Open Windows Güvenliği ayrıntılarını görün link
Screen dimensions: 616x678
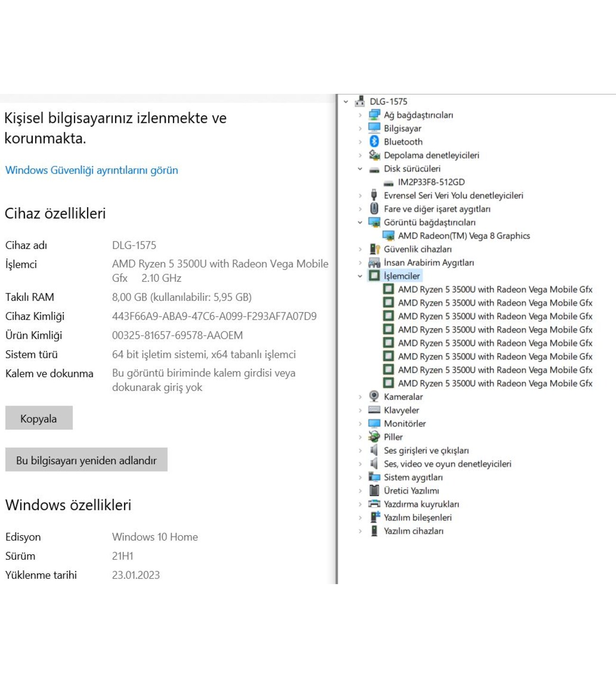click(x=91, y=170)
